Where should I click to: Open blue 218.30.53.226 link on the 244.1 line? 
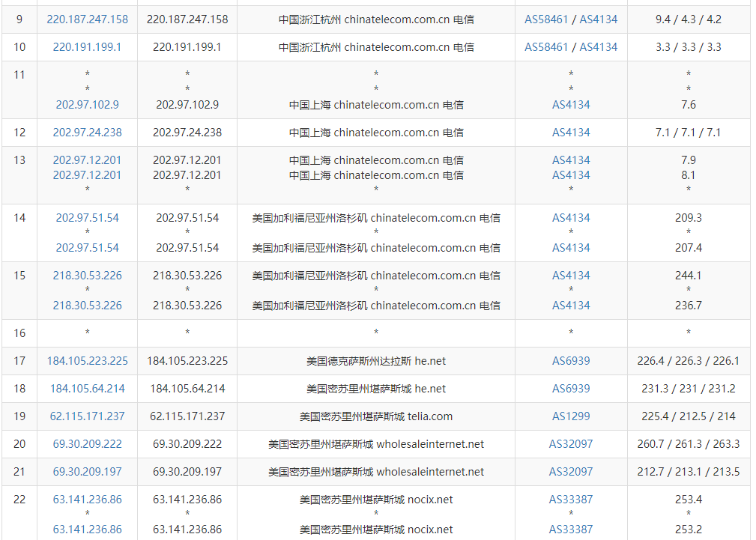click(87, 276)
